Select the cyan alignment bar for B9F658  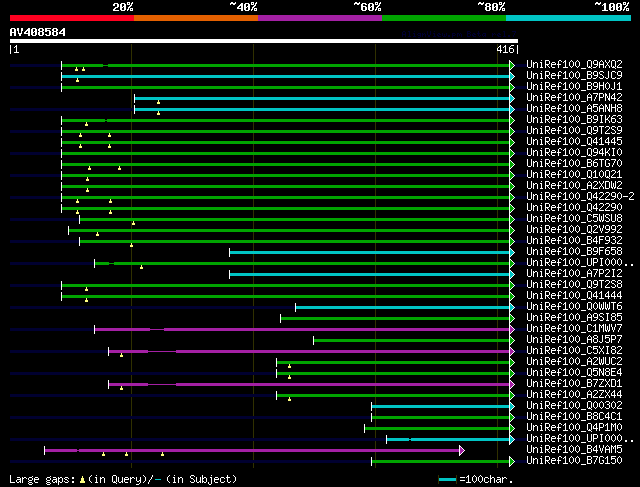pos(369,253)
